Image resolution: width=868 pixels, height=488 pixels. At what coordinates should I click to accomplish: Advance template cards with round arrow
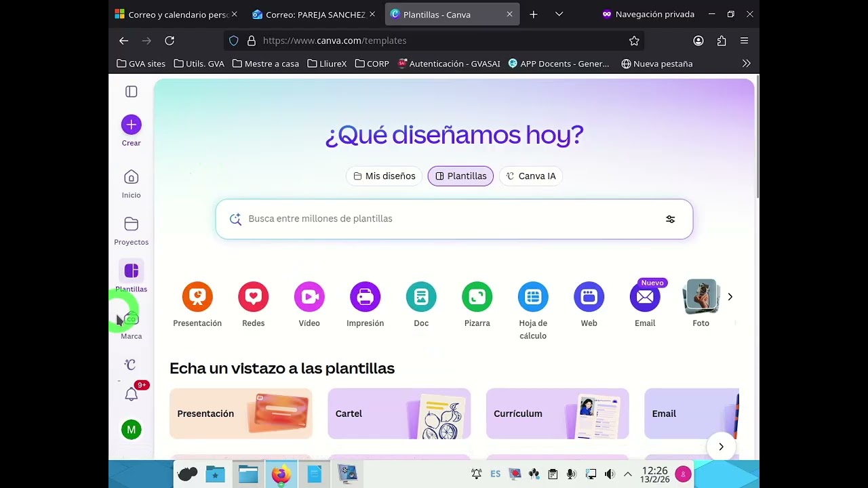(721, 447)
